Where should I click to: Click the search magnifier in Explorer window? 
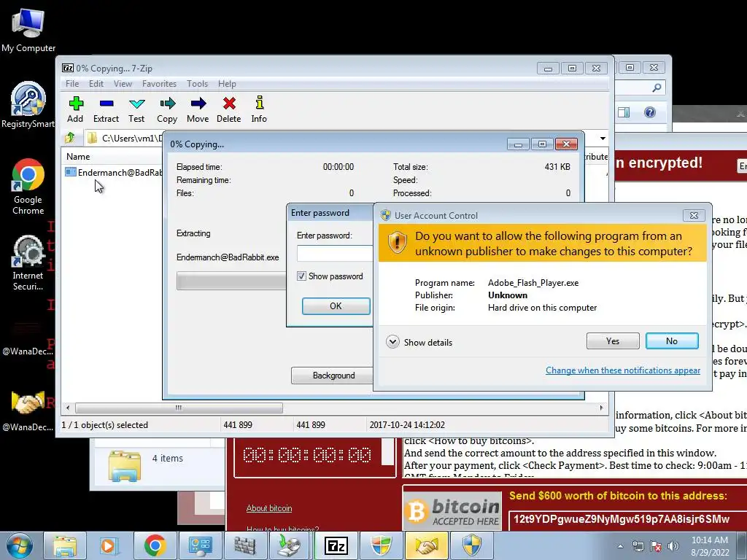pos(657,87)
